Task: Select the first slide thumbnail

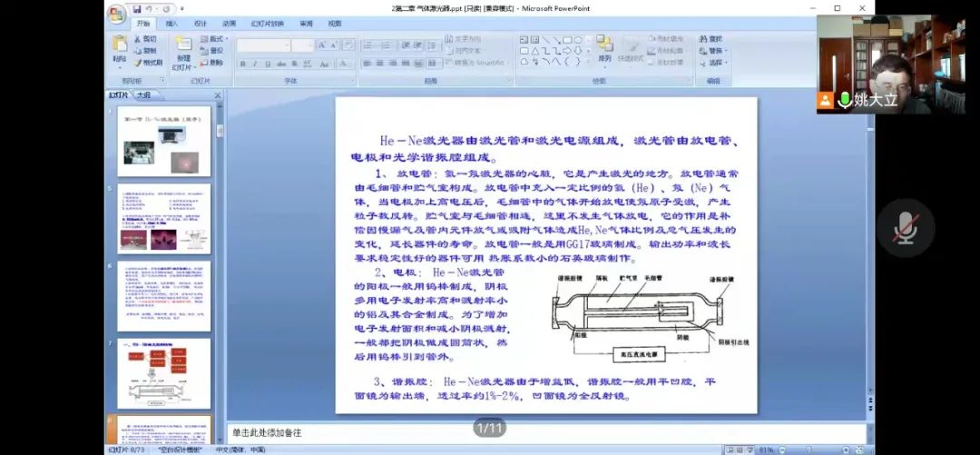Action: (164, 141)
